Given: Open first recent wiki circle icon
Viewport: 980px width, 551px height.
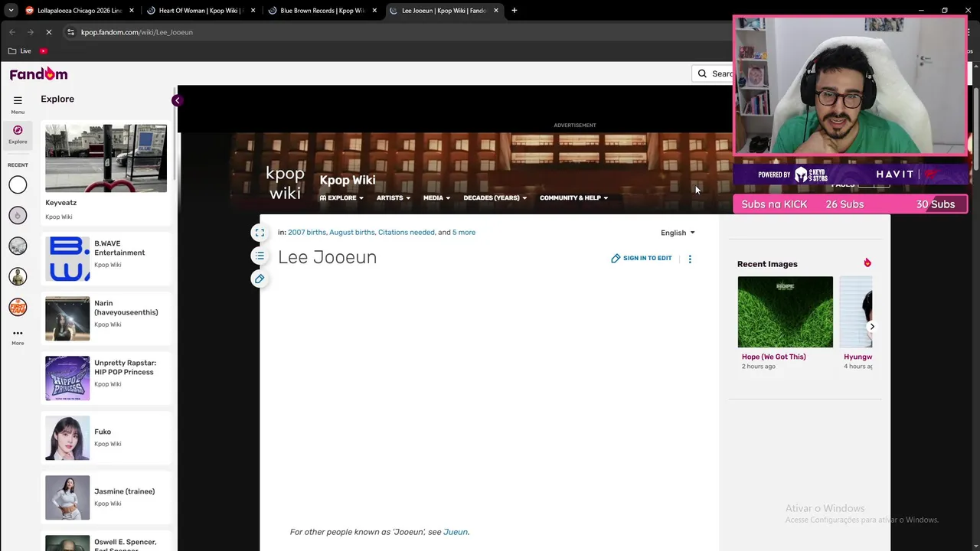Looking at the screenshot, I should tap(18, 184).
